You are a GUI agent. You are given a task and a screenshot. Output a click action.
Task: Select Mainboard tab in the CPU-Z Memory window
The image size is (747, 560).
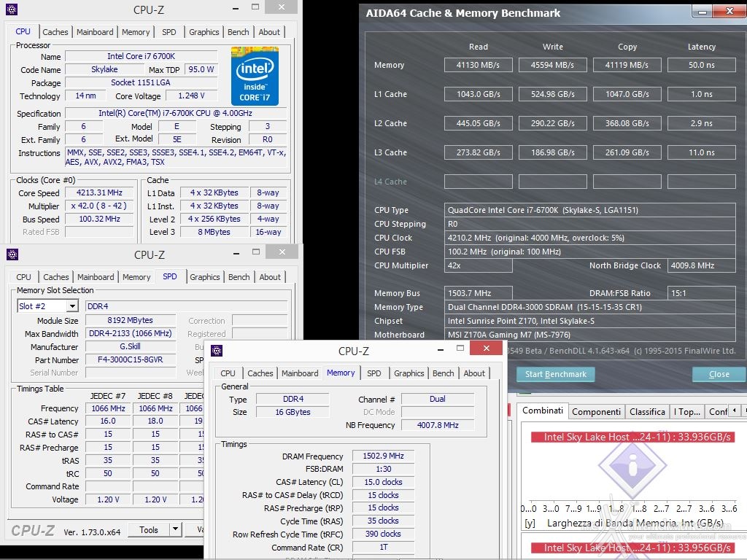coord(300,373)
